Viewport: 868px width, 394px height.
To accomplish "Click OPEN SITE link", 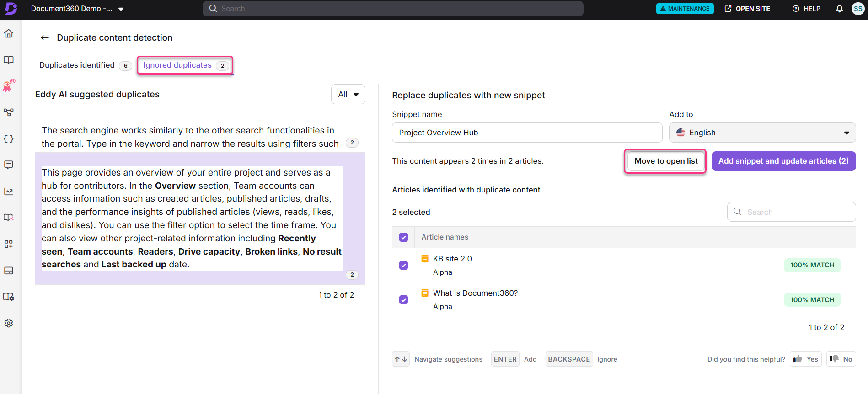I will tap(747, 9).
